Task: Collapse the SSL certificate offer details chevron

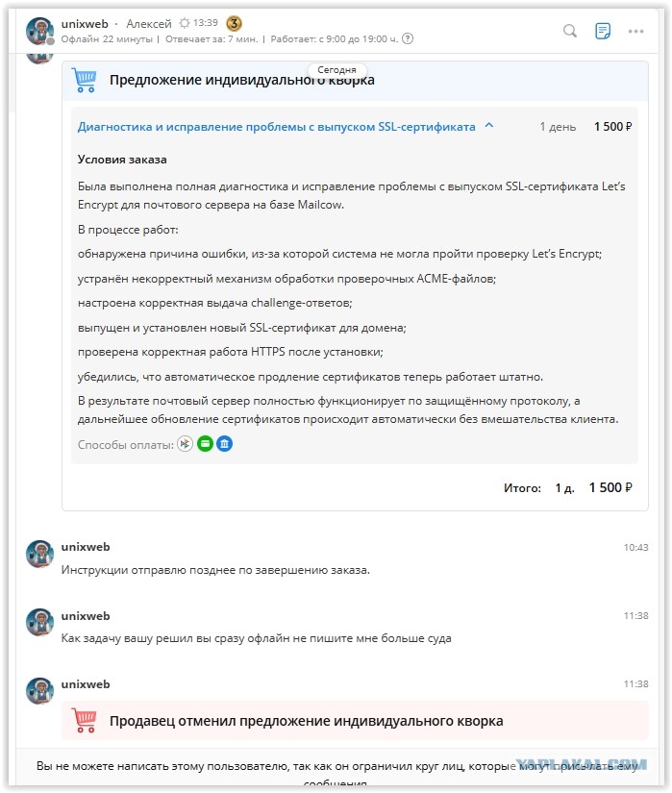Action: pos(489,126)
